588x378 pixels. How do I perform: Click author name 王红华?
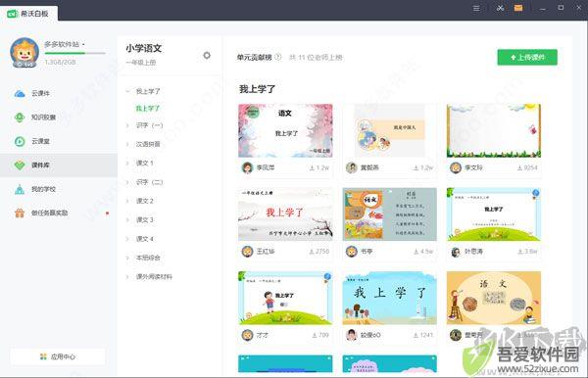tap(266, 252)
